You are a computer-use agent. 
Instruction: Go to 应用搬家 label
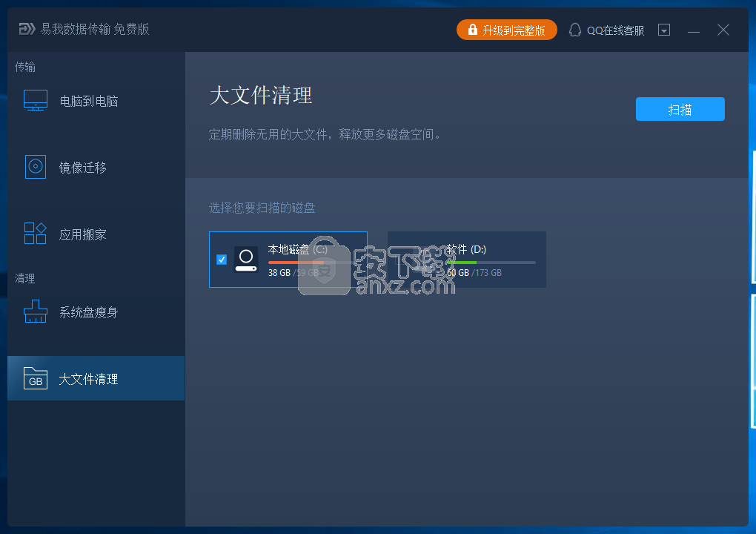click(x=83, y=234)
